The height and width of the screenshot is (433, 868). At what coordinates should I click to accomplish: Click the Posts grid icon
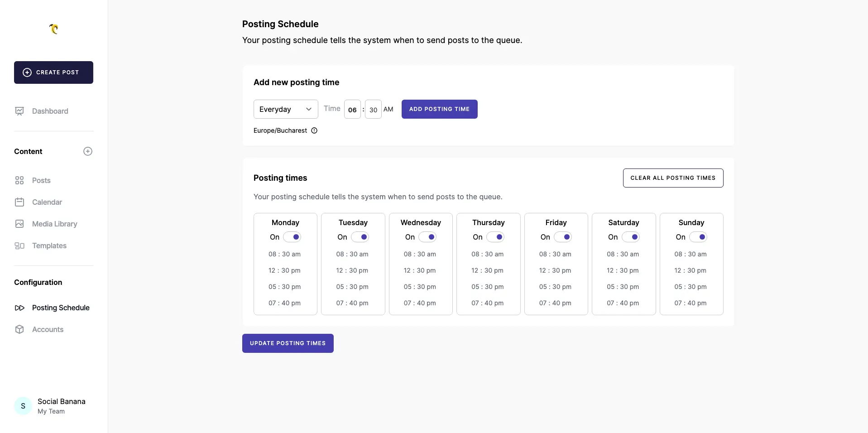click(x=19, y=180)
